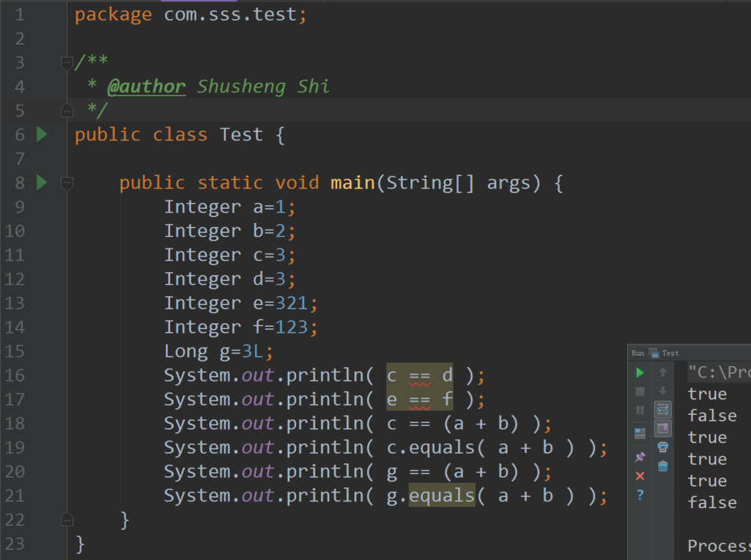Click run gutter arrow next to main method
This screenshot has width=751, height=560.
pyautogui.click(x=42, y=182)
